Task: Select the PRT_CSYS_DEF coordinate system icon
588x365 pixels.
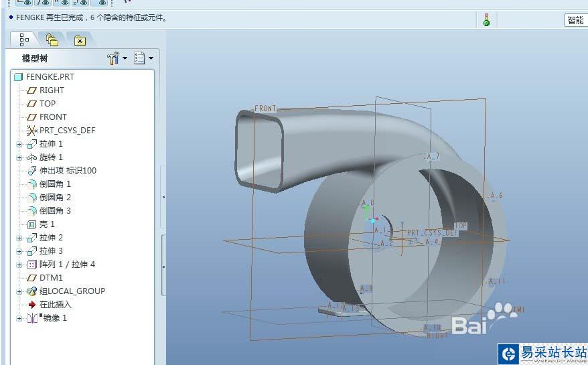Action: pos(32,131)
